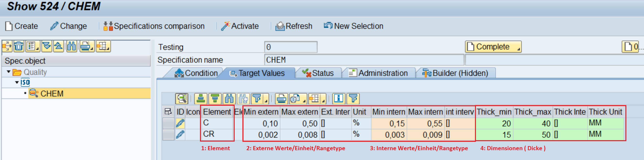Screen dimensions: 644x160
Task: Open the Complete dropdown button
Action: (493, 47)
